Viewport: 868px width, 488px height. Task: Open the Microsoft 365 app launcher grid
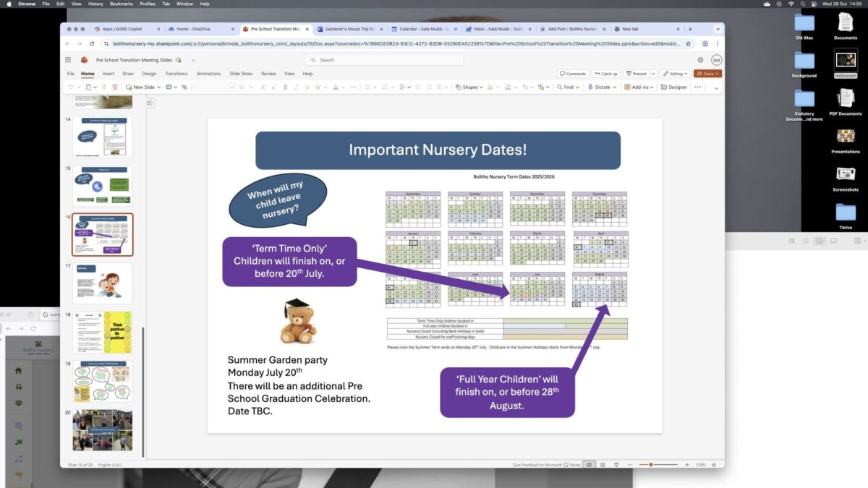68,60
